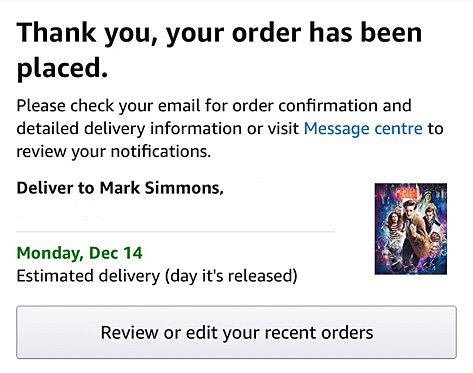Image resolution: width=473 pixels, height=373 pixels.
Task: Click the word 'Estimated' below the date
Action: pos(55,276)
